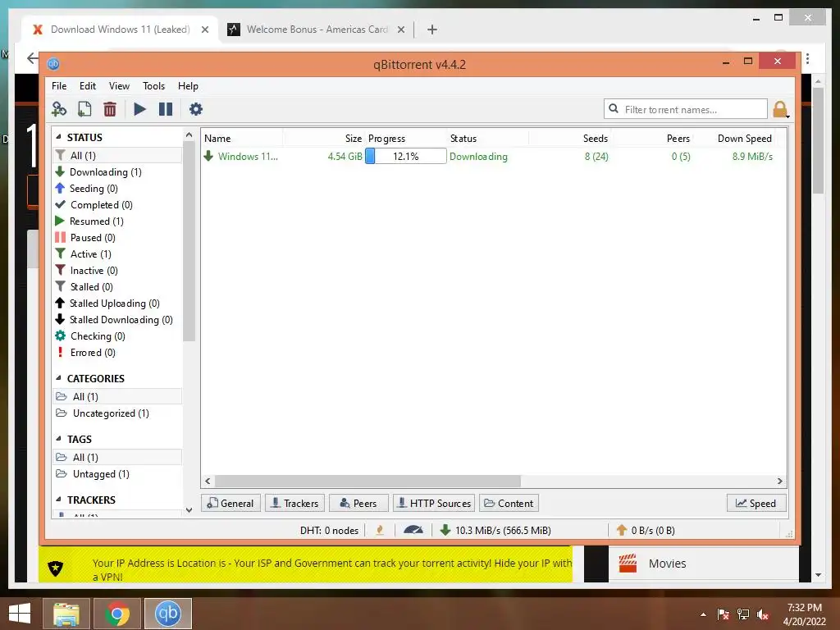Viewport: 840px width, 630px height.
Task: Click the Add torrent link toolbar icon
Action: point(59,109)
